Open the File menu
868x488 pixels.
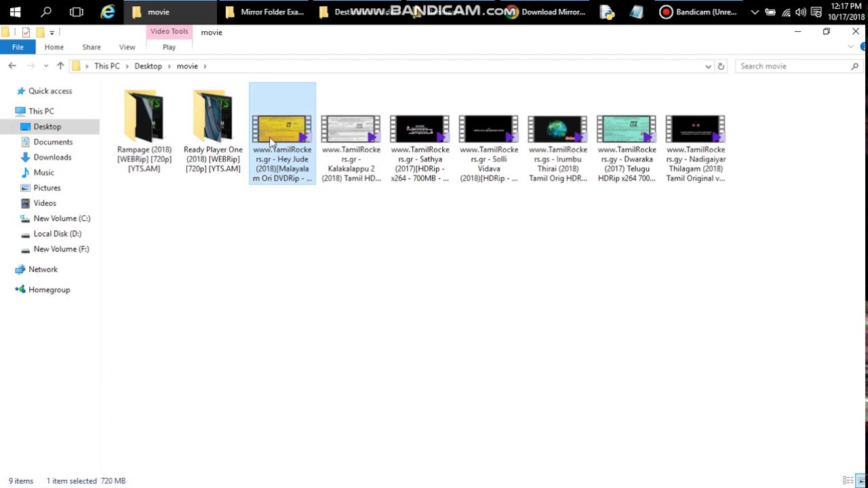coord(18,47)
